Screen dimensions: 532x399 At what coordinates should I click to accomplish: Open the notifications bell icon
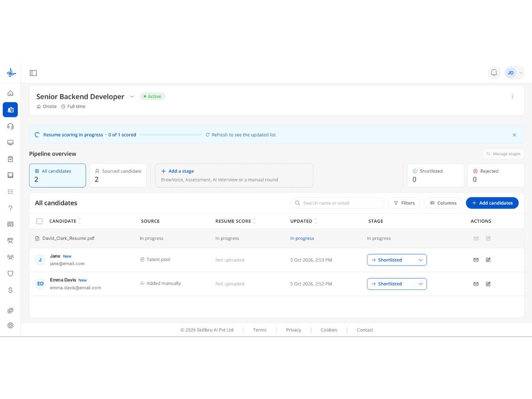pos(494,73)
